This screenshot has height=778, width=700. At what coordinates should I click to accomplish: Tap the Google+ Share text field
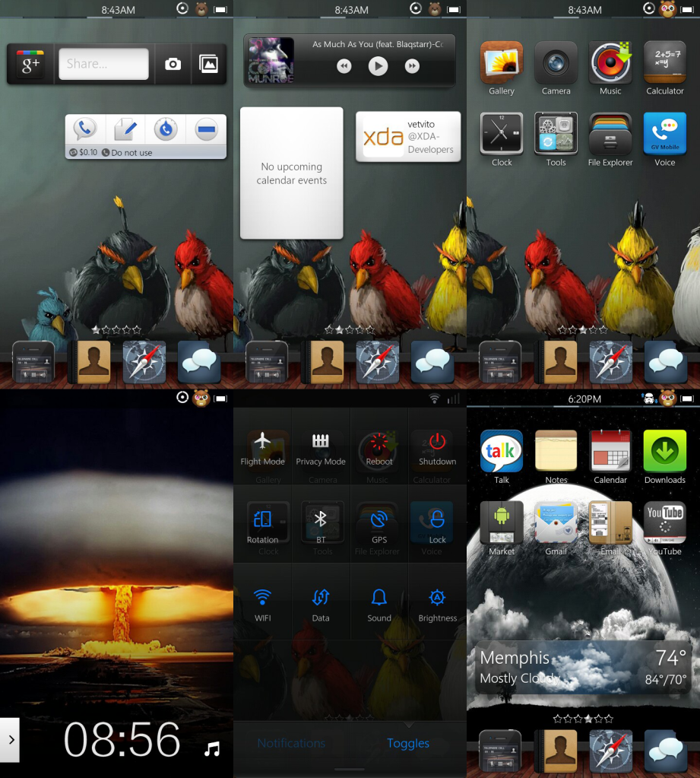tap(103, 64)
